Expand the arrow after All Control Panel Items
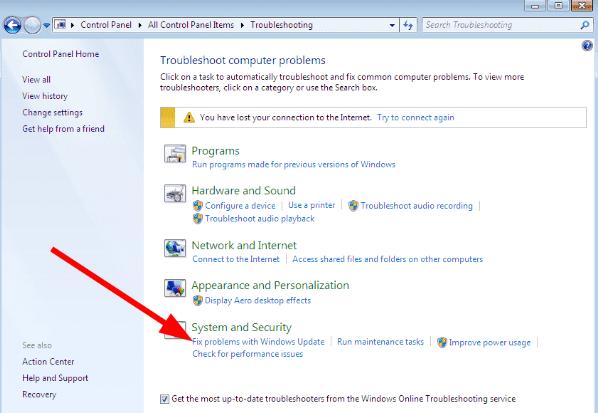598x413 pixels. click(242, 25)
